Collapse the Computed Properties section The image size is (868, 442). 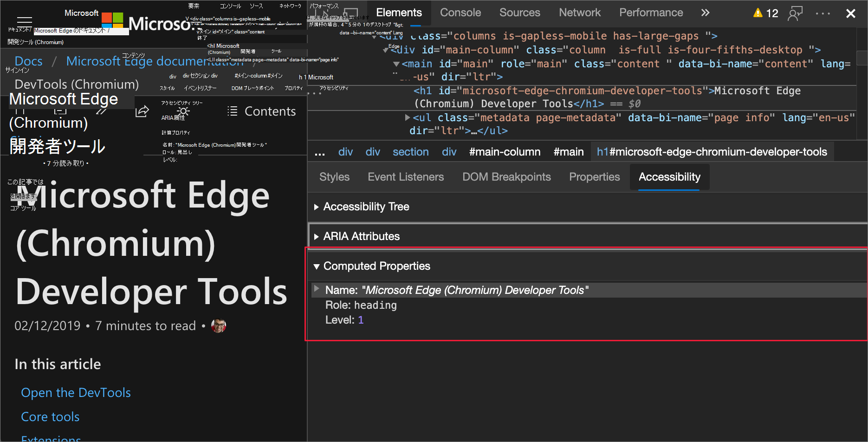(x=587, y=266)
